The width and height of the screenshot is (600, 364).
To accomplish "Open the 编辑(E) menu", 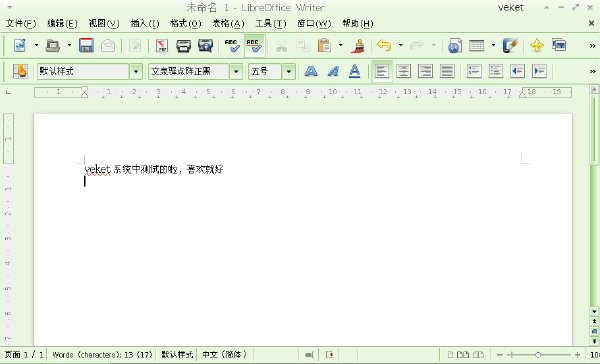I will pyautogui.click(x=62, y=23).
